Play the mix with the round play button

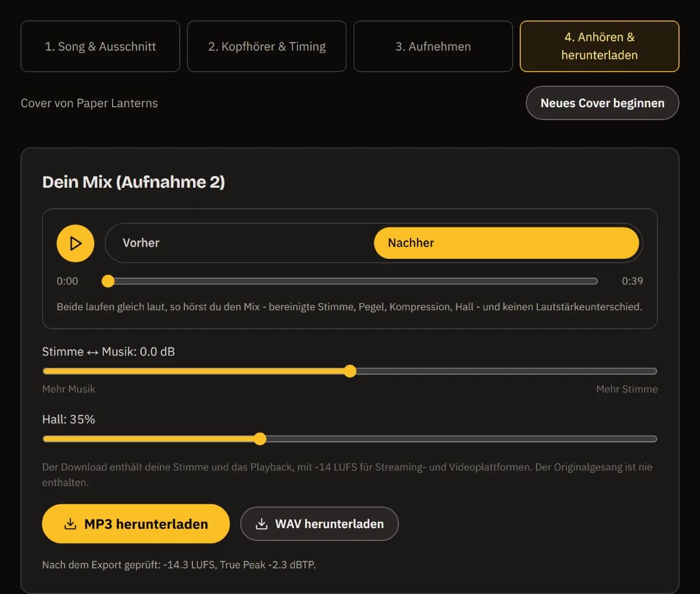75,243
